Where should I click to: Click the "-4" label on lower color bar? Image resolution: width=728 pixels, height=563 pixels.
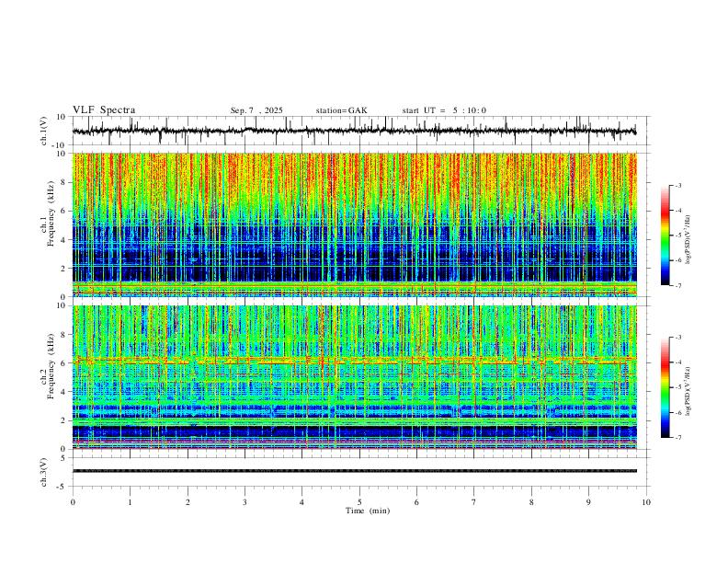(x=678, y=362)
